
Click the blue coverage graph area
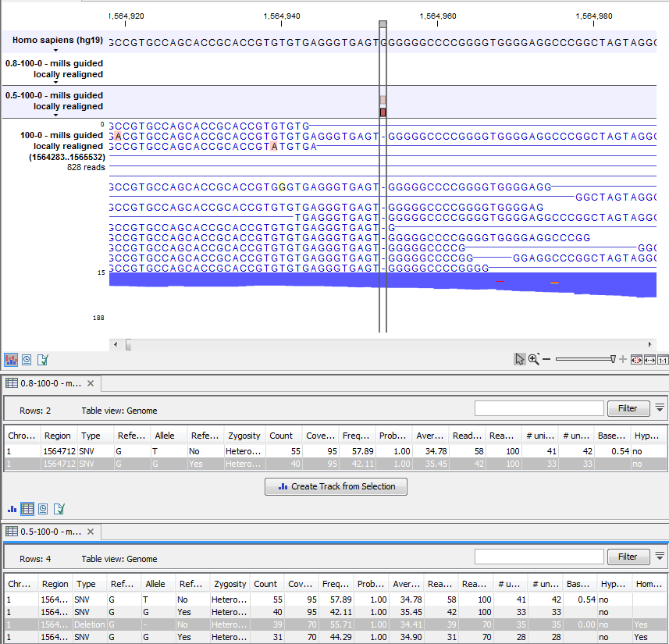pos(383,284)
